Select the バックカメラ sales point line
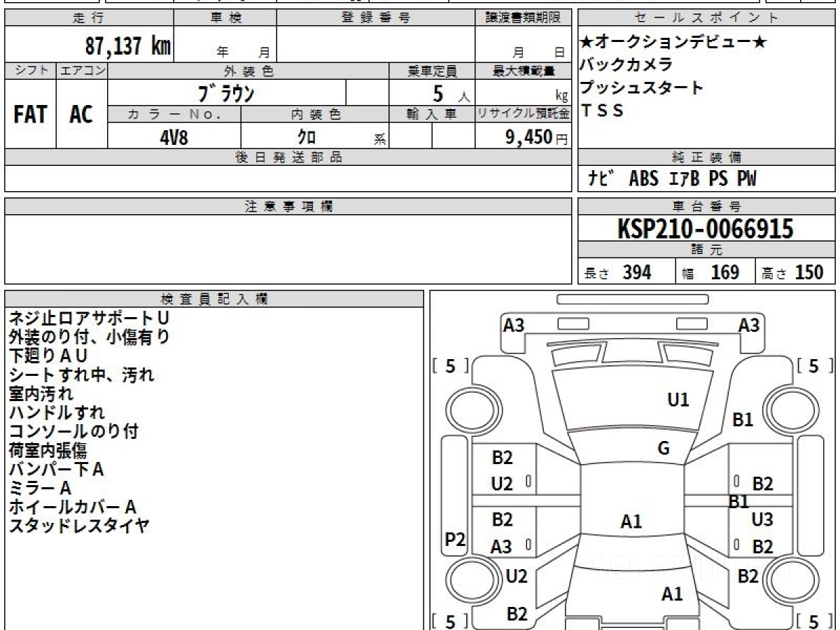This screenshot has height=630, width=840. tap(626, 64)
